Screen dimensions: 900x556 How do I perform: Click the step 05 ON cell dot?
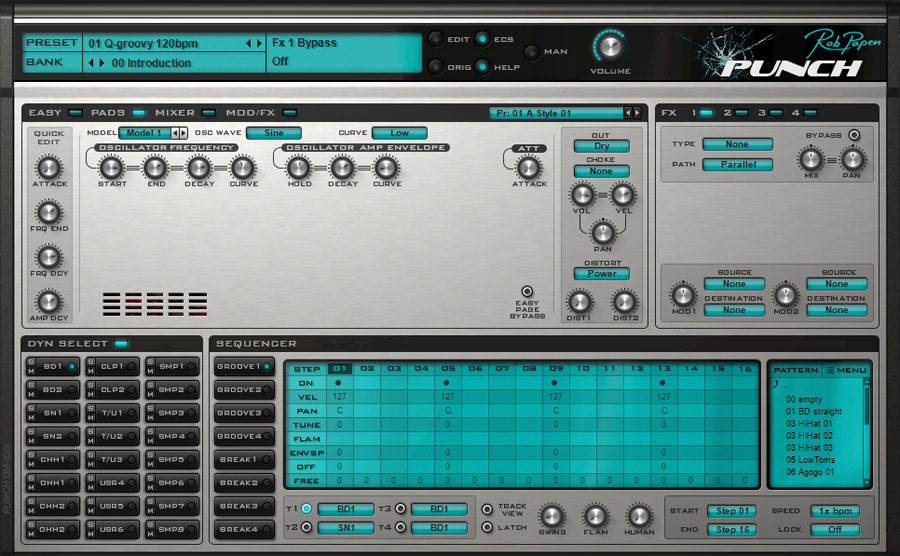446,382
